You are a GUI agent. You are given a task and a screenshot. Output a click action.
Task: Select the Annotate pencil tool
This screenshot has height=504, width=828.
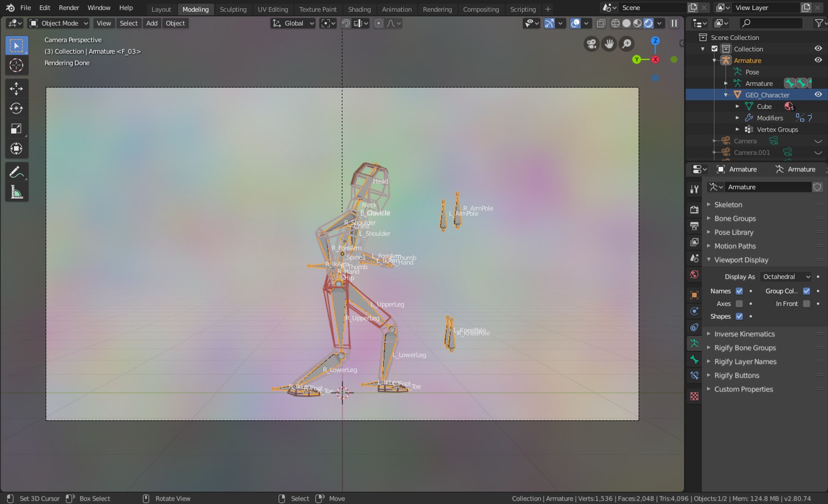point(16,172)
